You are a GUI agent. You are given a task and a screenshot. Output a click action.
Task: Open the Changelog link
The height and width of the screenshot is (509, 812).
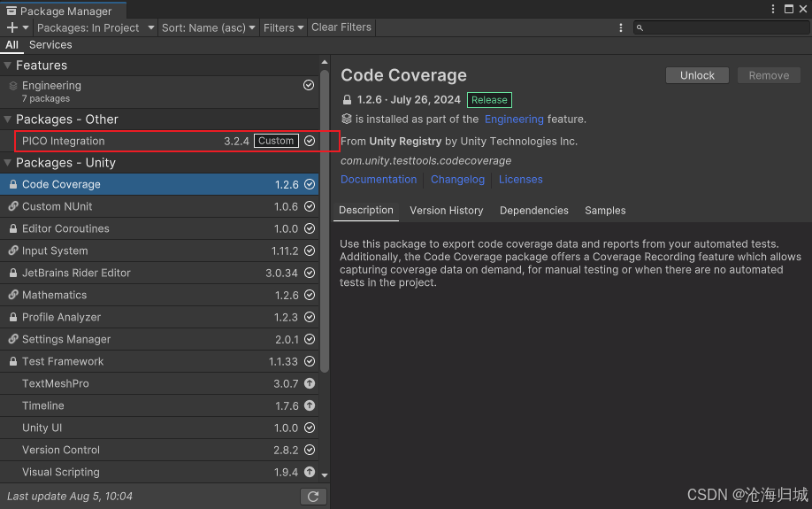click(x=458, y=180)
